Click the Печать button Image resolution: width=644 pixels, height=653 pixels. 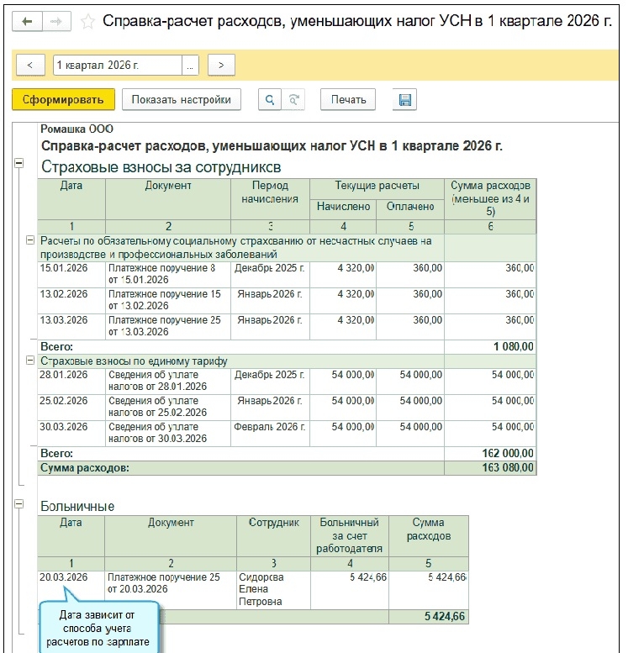click(348, 100)
